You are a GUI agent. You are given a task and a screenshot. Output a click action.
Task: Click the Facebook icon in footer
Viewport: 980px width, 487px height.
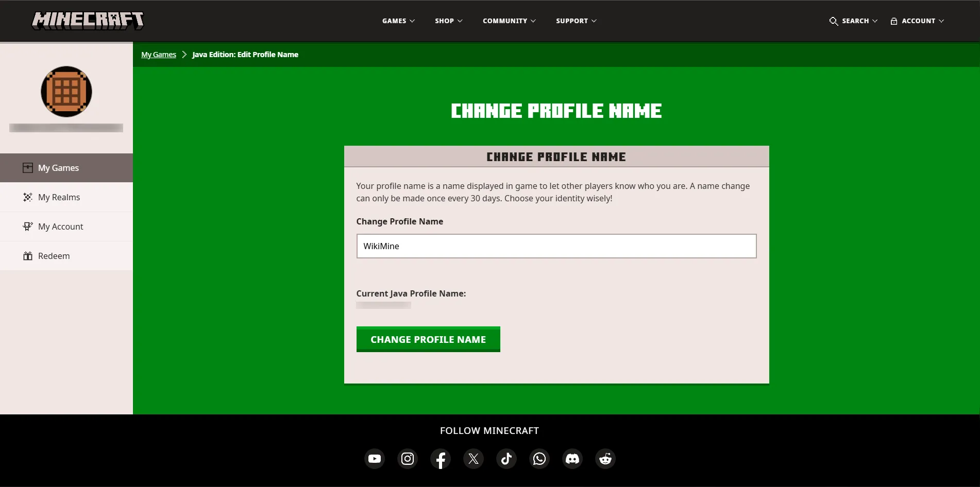441,459
